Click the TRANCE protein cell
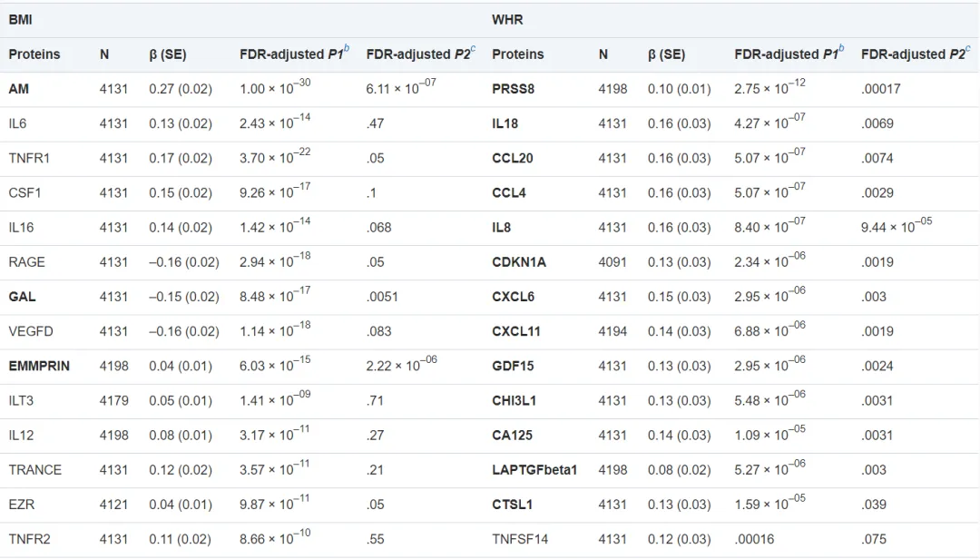The height and width of the screenshot is (559, 980). [35, 470]
